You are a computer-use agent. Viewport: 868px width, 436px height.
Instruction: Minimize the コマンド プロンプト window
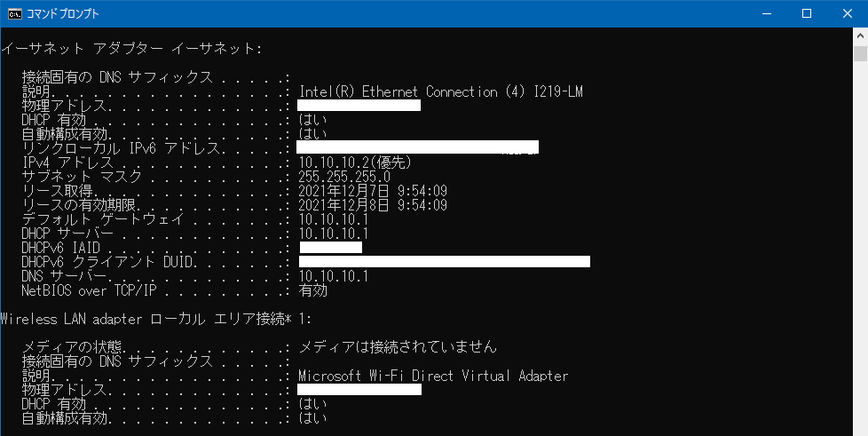pyautogui.click(x=766, y=13)
